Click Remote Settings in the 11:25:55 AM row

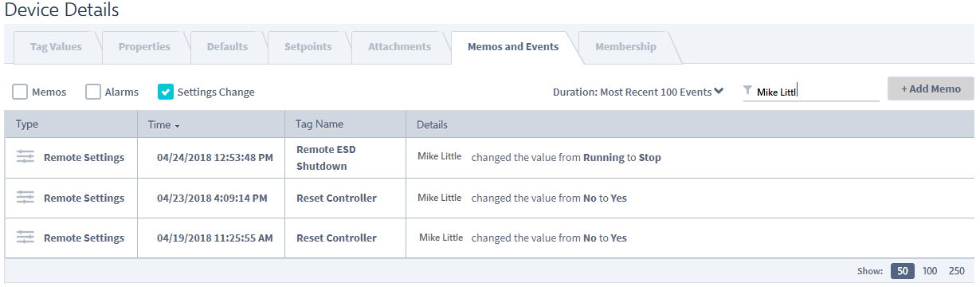[x=84, y=238]
